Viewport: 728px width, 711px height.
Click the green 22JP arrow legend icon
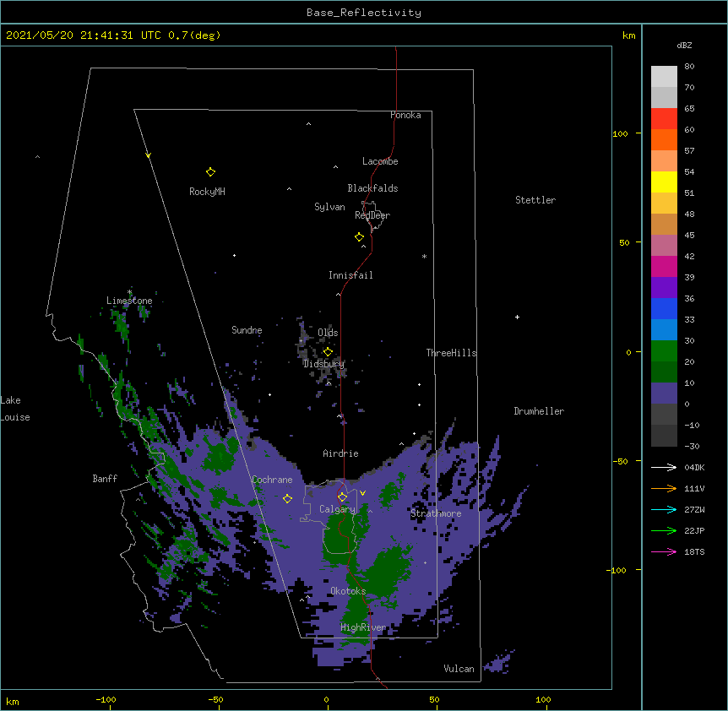tap(664, 530)
